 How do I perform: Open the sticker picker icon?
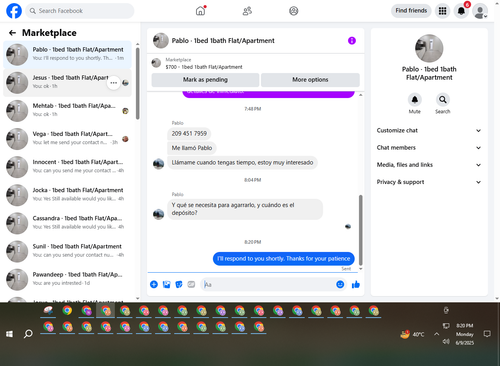tap(179, 284)
